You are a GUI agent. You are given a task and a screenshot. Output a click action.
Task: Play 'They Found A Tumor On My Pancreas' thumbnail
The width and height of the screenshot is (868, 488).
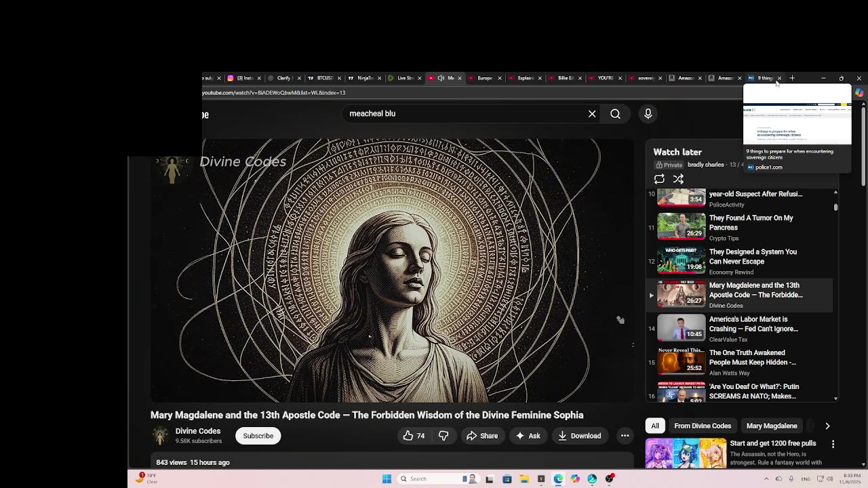coord(682,226)
